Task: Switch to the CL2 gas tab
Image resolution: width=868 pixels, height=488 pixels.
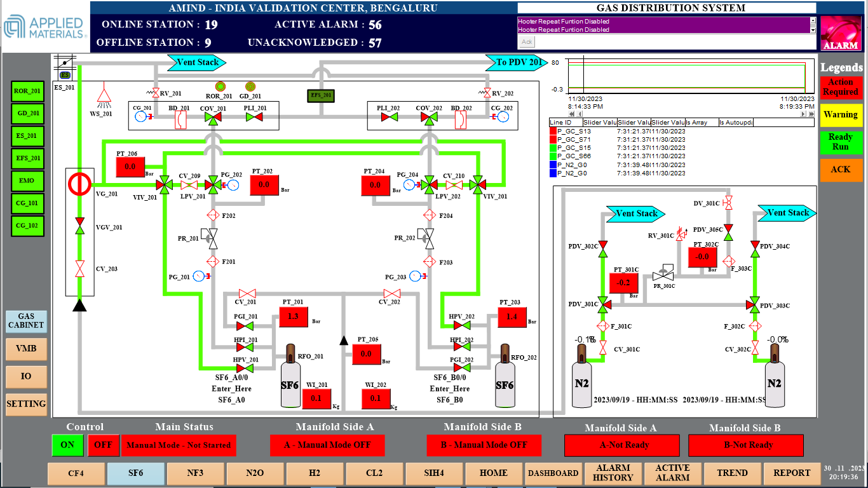Action: pos(374,473)
